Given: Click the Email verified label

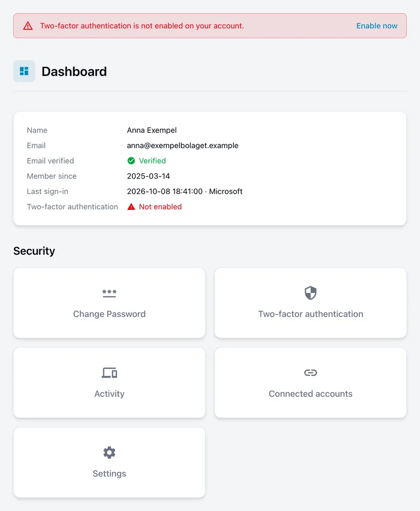Looking at the screenshot, I should point(50,161).
